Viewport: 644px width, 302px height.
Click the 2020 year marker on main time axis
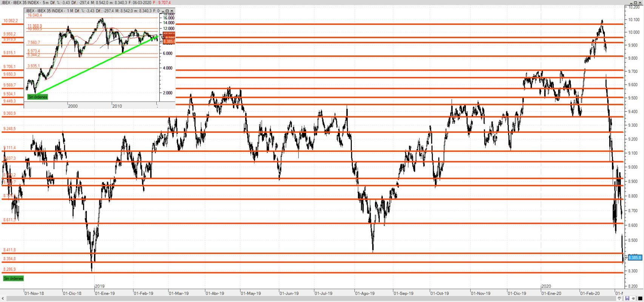tap(546, 287)
